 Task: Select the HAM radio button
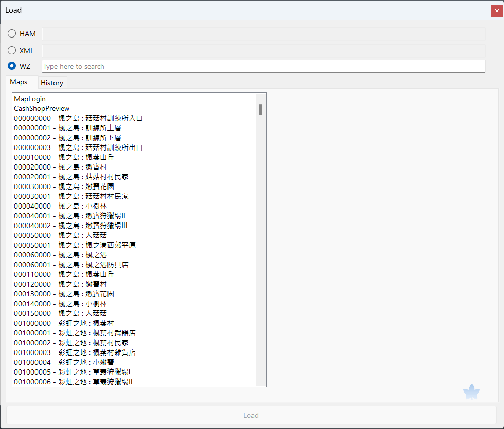click(x=12, y=33)
